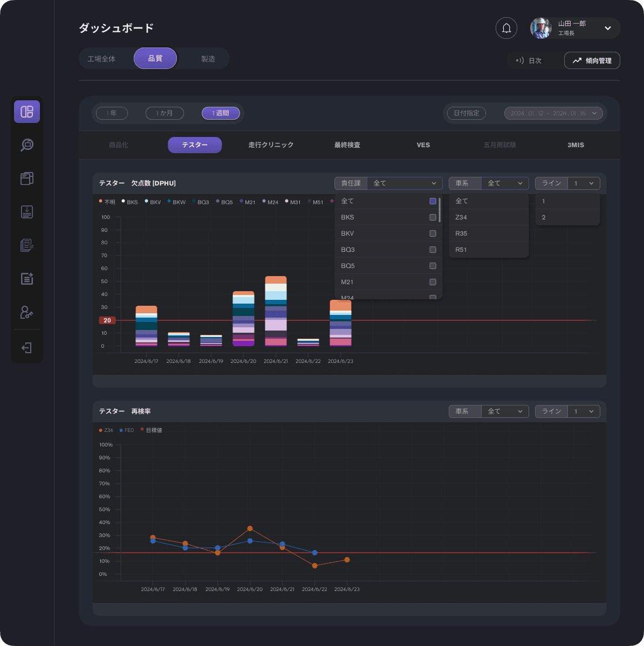The height and width of the screenshot is (646, 644).
Task: Click the 傾向管理 button
Action: coord(592,60)
